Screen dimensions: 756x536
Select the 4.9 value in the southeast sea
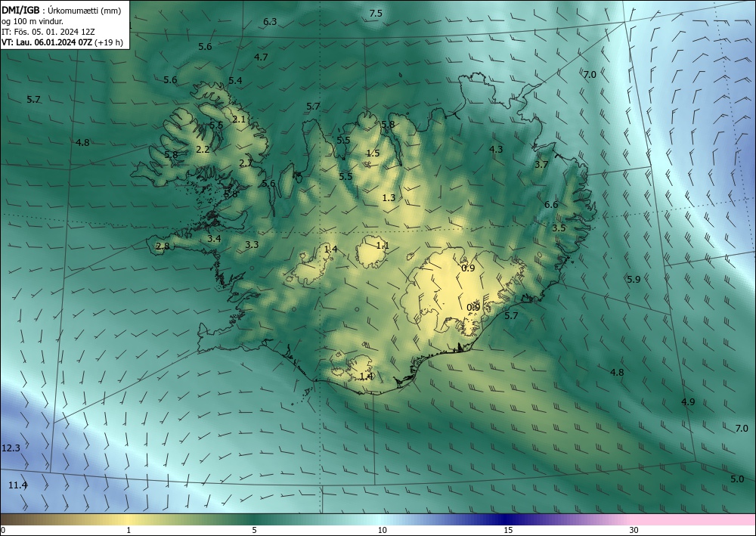pos(688,401)
